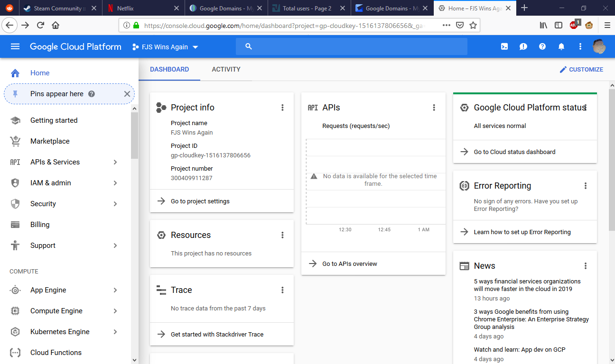Screen dimensions: 615x364
Task: Click the Billing card icon
Action: point(15,225)
